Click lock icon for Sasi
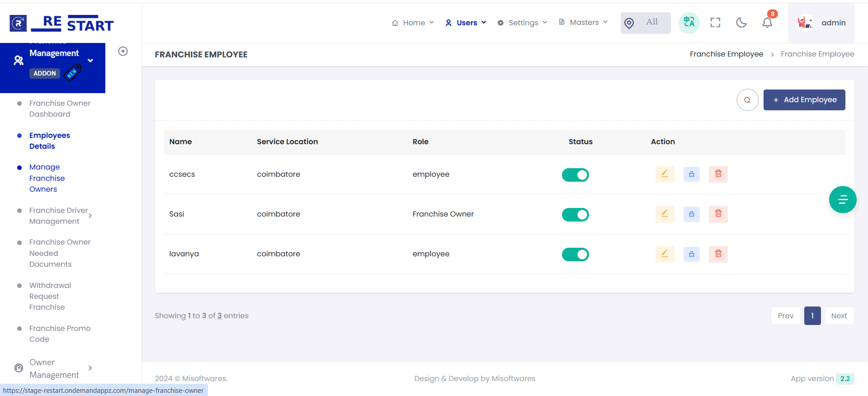 click(x=691, y=214)
